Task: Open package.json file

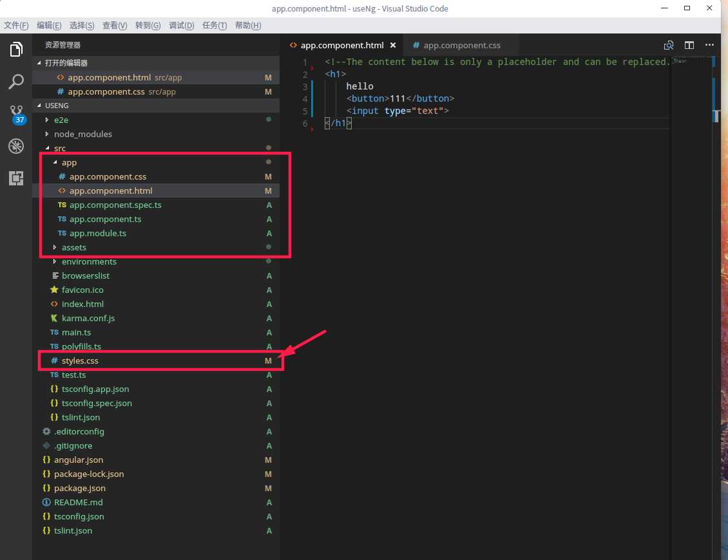Action: tap(155, 488)
